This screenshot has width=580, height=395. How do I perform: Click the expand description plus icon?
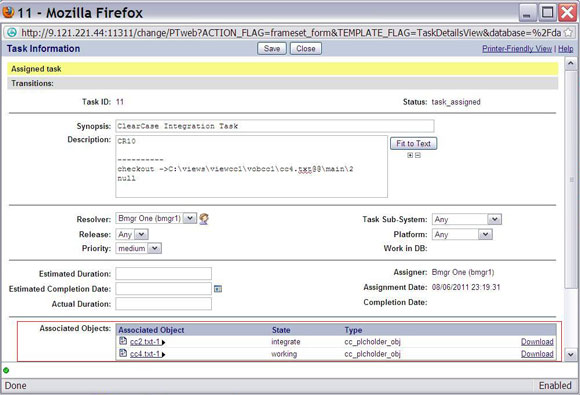(410, 155)
